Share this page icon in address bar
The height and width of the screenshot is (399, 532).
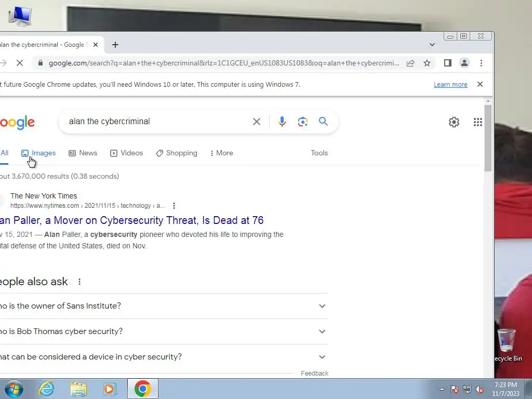pos(410,63)
